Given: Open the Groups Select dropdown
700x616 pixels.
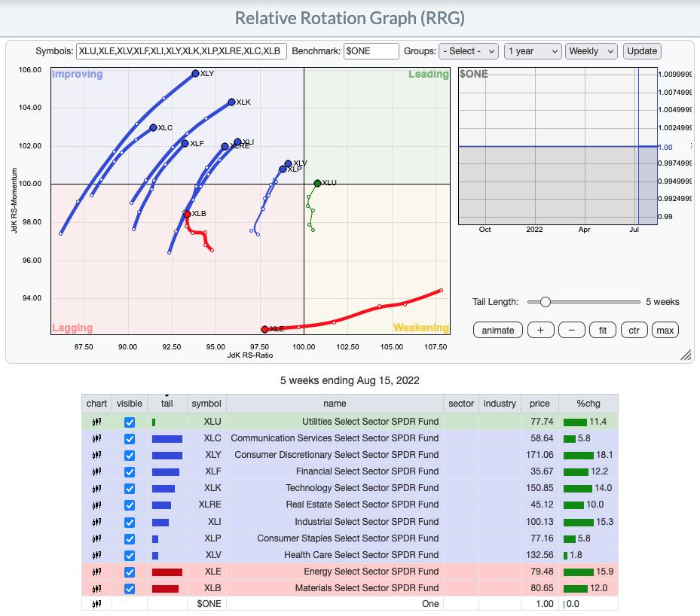Looking at the screenshot, I should (469, 51).
